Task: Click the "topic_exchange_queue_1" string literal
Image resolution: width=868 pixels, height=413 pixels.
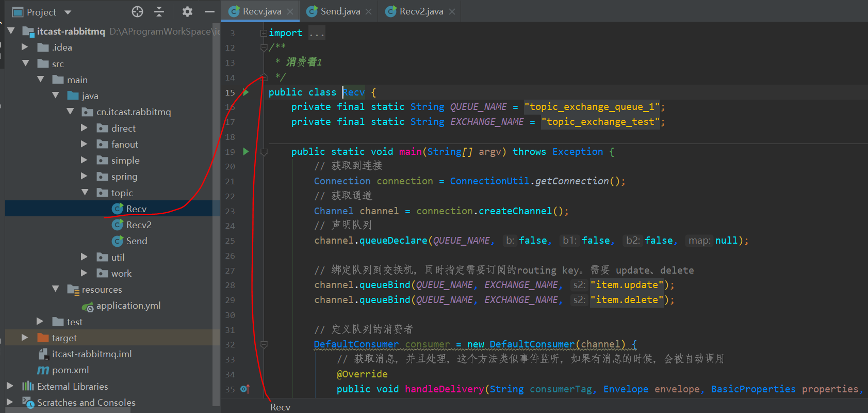Action: 592,107
